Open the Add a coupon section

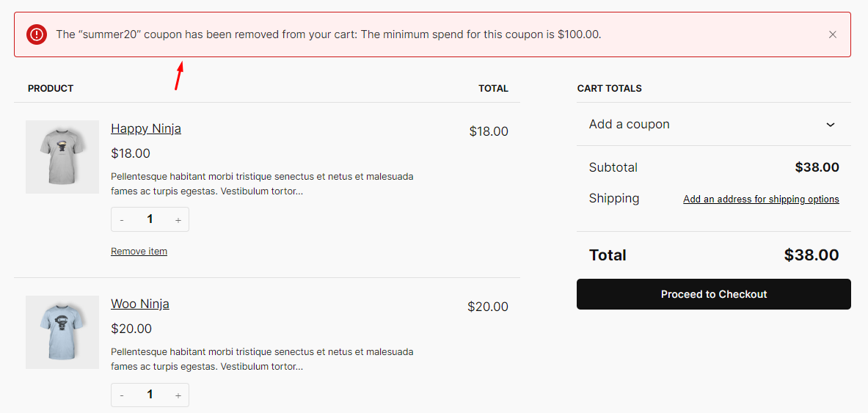[x=714, y=124]
